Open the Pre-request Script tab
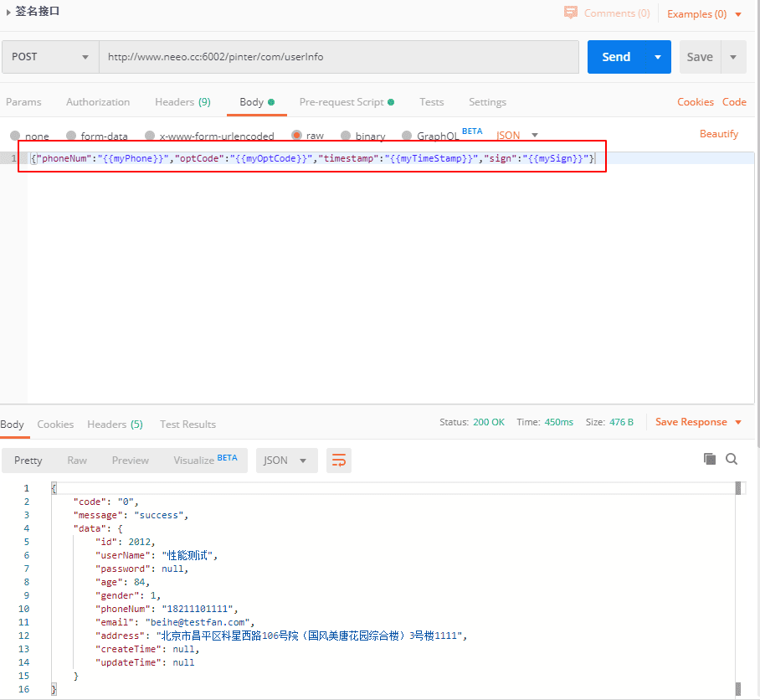The height and width of the screenshot is (700, 760). (x=347, y=102)
